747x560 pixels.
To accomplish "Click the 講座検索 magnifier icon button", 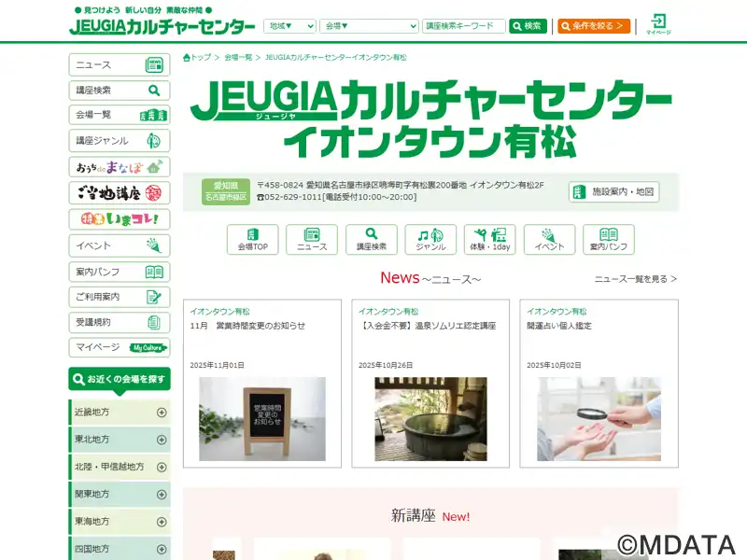I will click(x=372, y=240).
